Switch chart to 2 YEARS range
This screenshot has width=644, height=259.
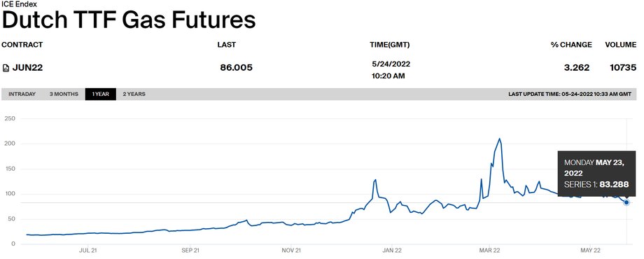click(x=134, y=94)
